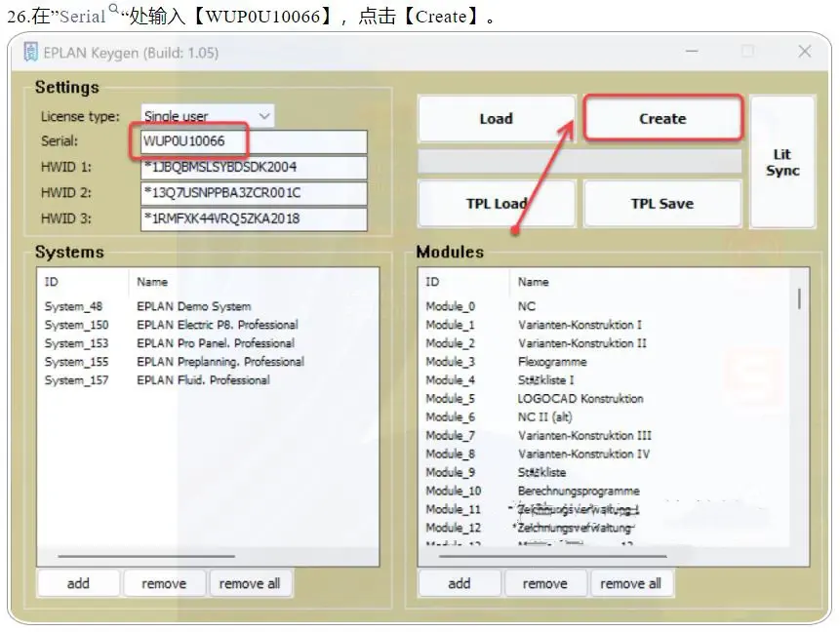This screenshot has height=632, width=840.
Task: Open the License type dropdown
Action: (x=208, y=116)
